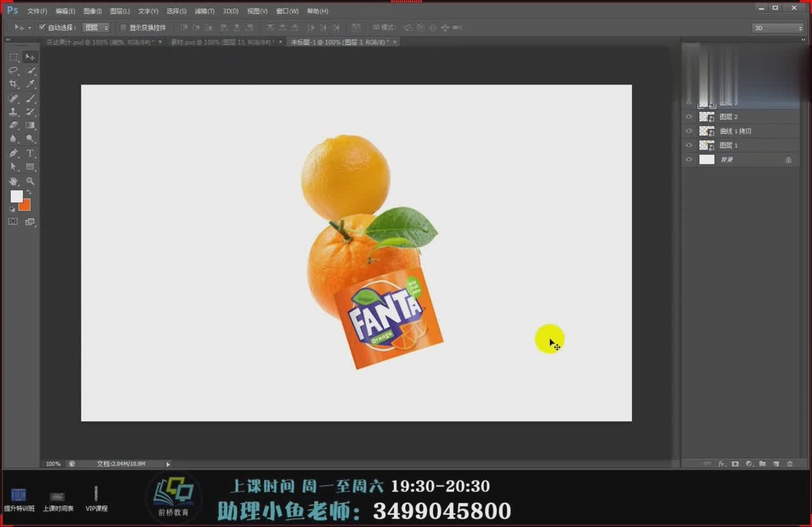Viewport: 812px width, 527px height.
Task: Select the Healing Brush tool
Action: [13, 98]
